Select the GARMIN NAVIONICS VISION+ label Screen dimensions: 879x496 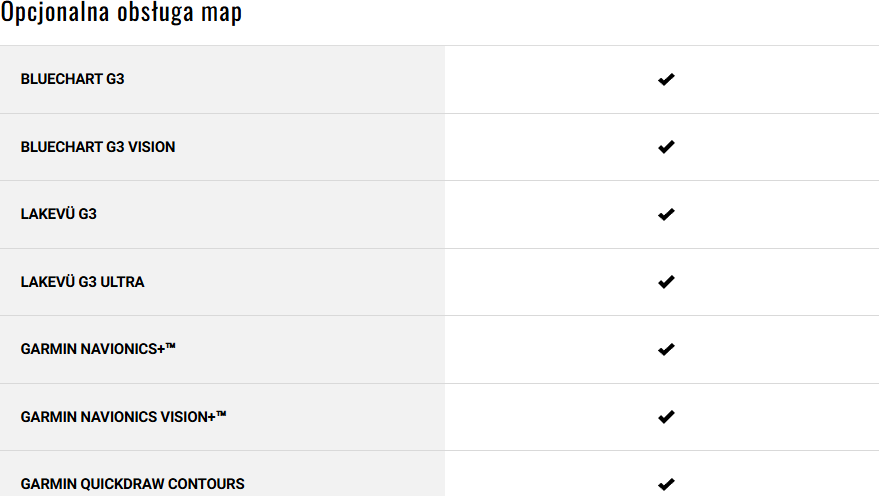117,417
